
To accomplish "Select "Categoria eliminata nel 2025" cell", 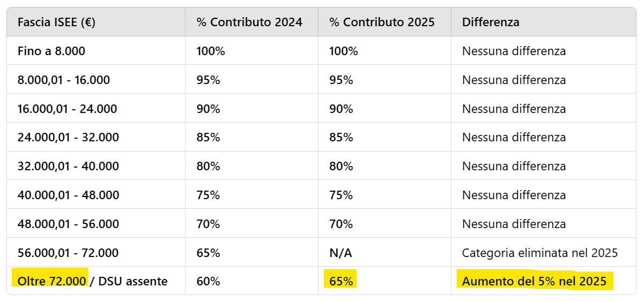I will pyautogui.click(x=540, y=253).
